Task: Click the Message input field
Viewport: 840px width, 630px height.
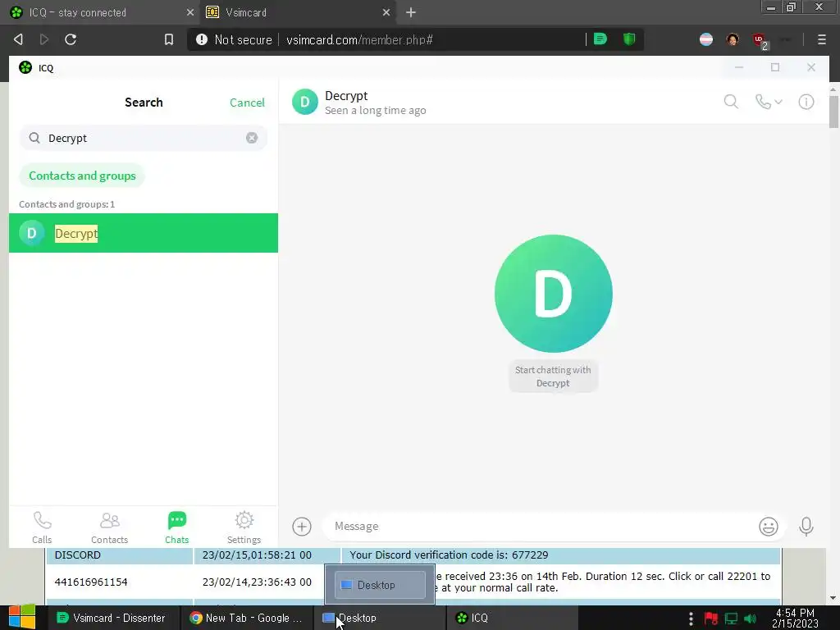Action: (x=541, y=527)
